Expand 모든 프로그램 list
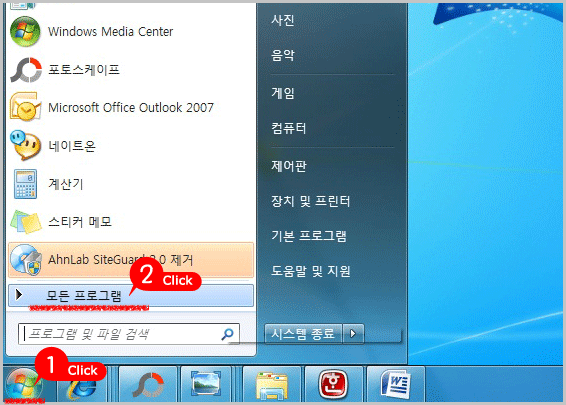This screenshot has height=405, width=566. pyautogui.click(x=131, y=296)
